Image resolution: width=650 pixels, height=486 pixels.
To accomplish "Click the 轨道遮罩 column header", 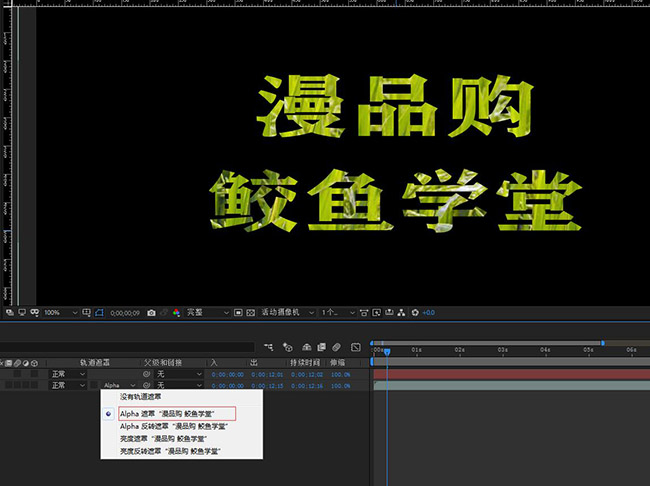I will (x=95, y=363).
